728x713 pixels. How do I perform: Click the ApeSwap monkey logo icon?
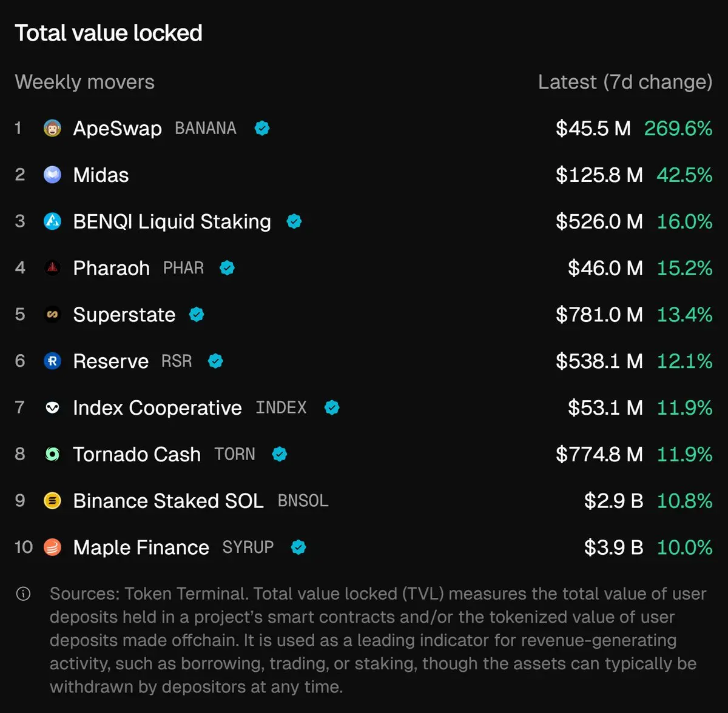(53, 128)
